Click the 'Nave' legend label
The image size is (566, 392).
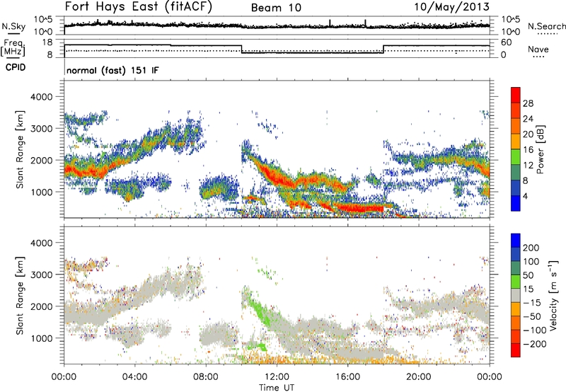(538, 49)
